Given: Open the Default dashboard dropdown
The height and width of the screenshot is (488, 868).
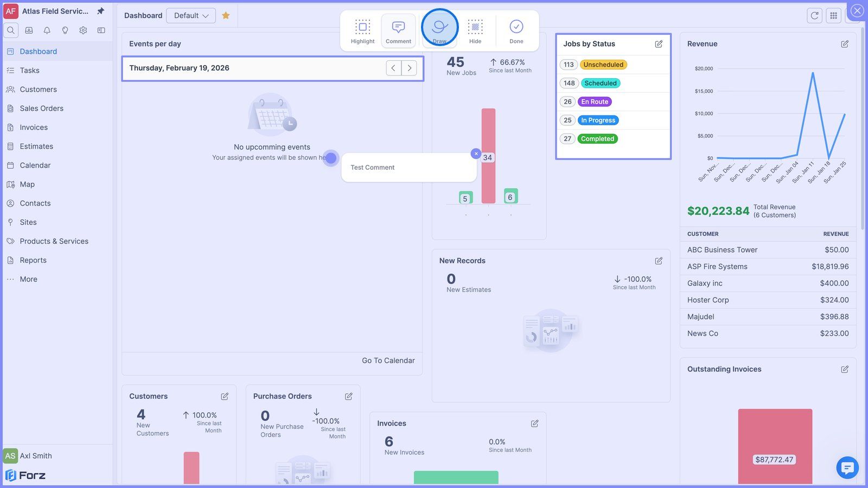Looking at the screenshot, I should (x=191, y=16).
